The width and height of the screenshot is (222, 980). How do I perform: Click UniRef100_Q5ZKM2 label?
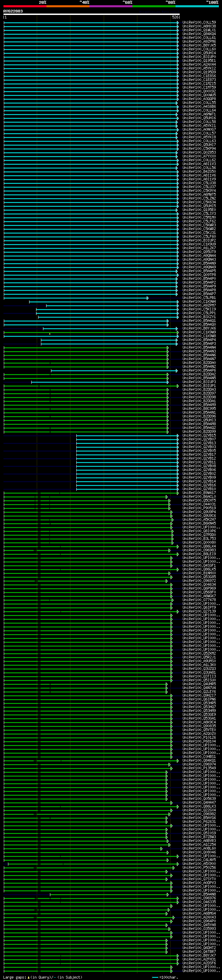coord(199,654)
